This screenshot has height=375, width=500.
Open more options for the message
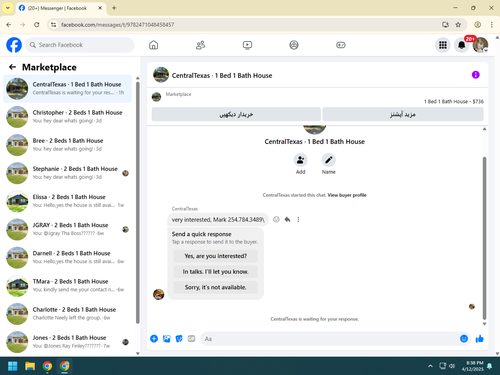click(298, 219)
